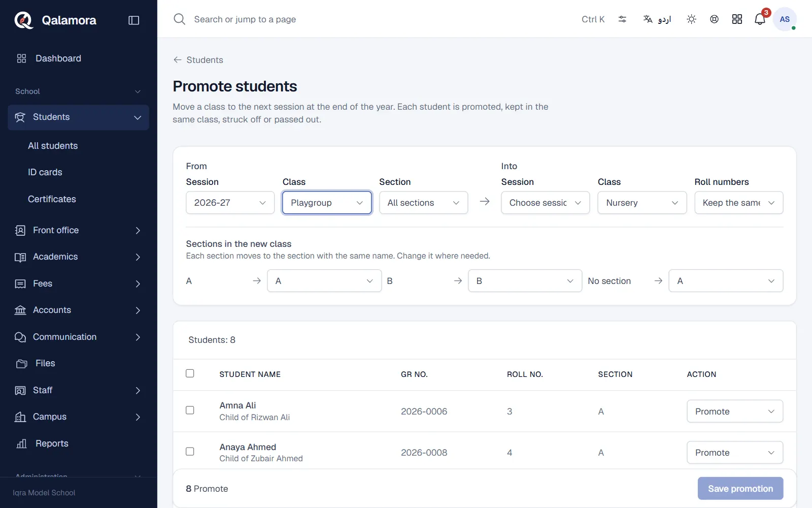
Task: Click the Dashboard grid icon
Action: click(x=21, y=58)
